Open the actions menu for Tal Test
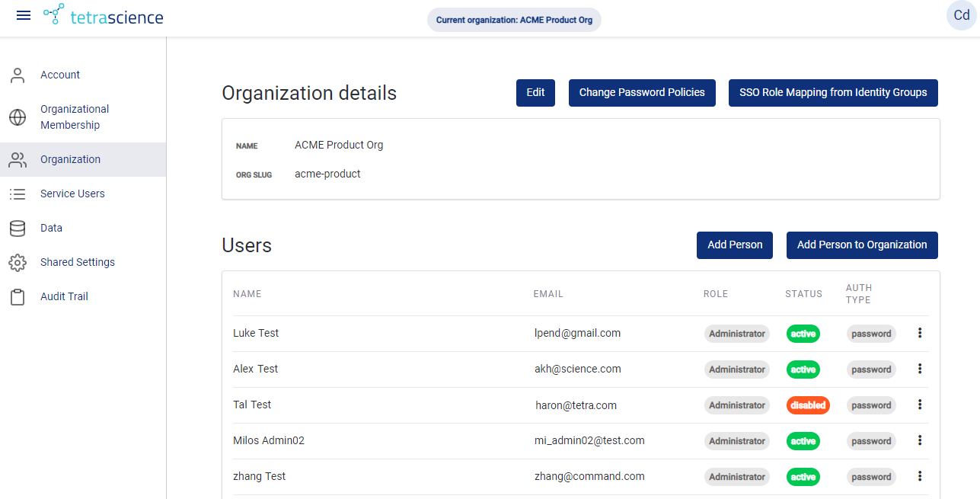This screenshot has width=980, height=499. tap(920, 405)
